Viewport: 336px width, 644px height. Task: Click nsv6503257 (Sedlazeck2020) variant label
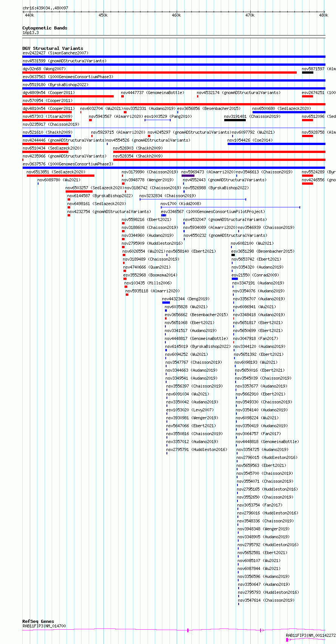pos(95,188)
